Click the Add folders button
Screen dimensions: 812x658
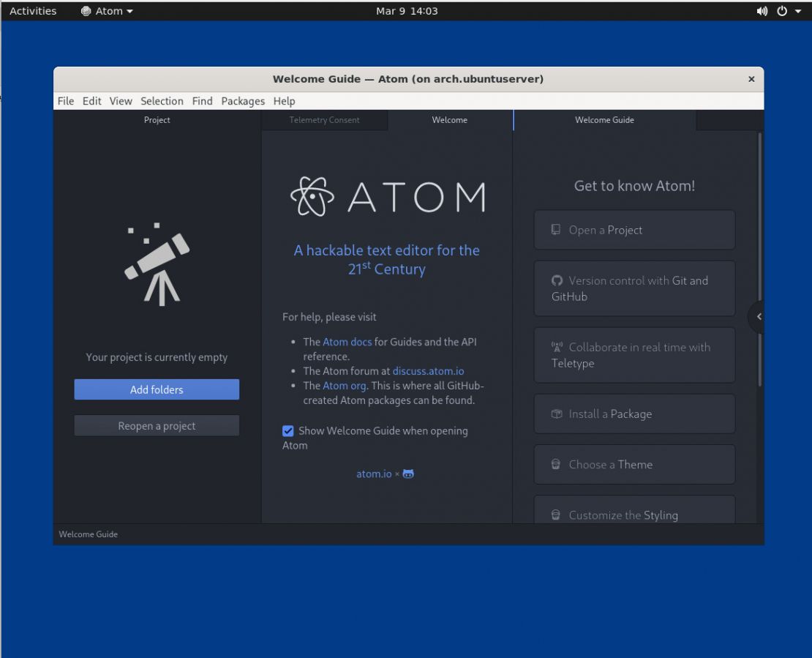156,389
